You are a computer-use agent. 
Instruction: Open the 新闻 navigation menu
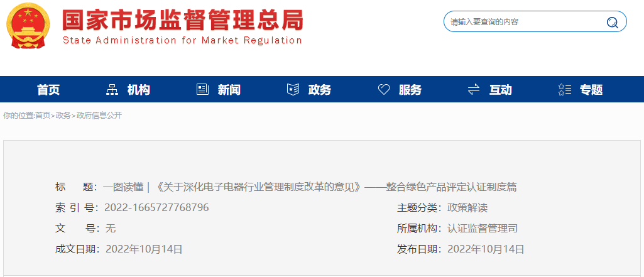coord(229,89)
